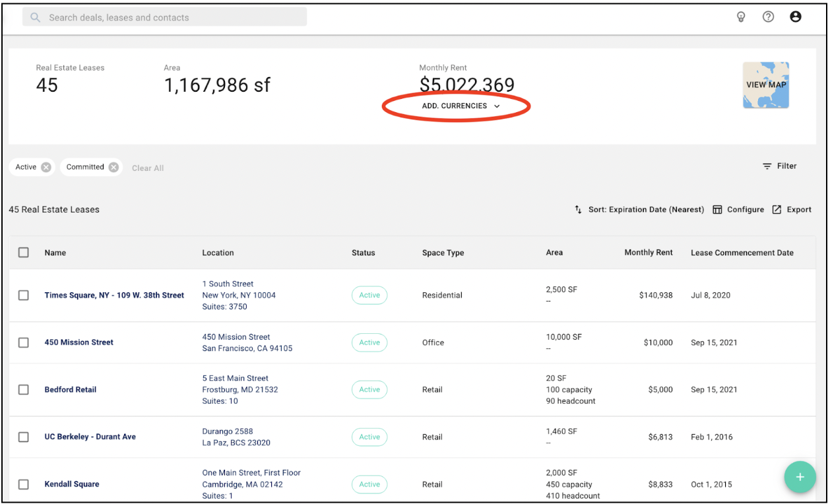This screenshot has width=830, height=504.
Task: Click the Residential space type cell
Action: [442, 296]
